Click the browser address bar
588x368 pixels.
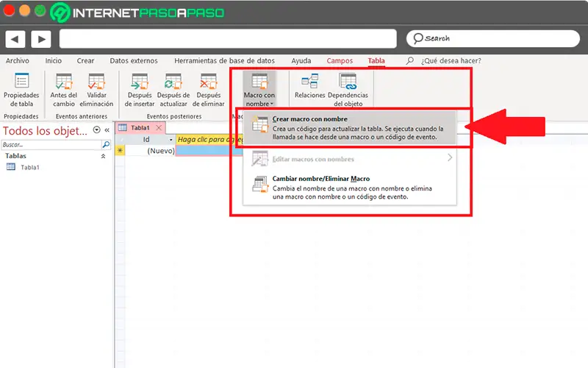(228, 39)
